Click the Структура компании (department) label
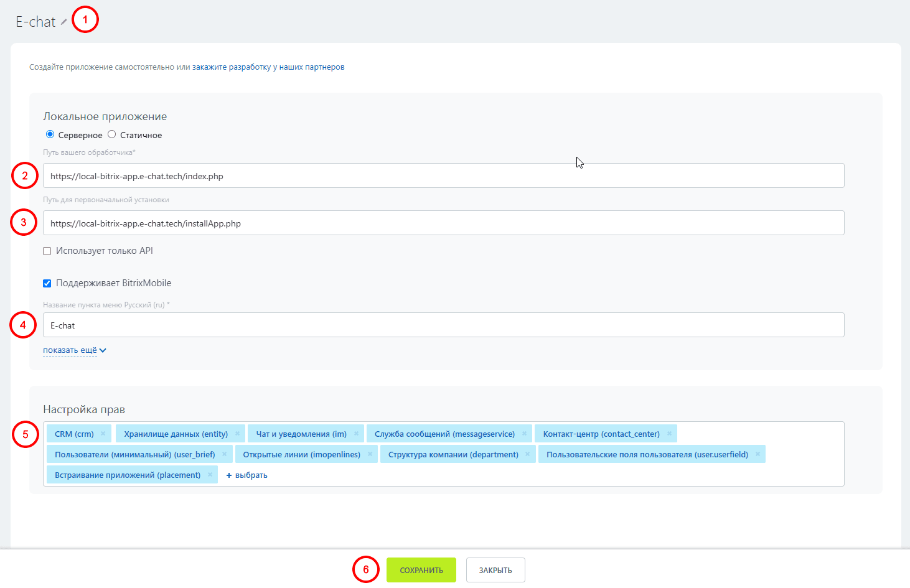This screenshot has width=910, height=588. (x=453, y=454)
